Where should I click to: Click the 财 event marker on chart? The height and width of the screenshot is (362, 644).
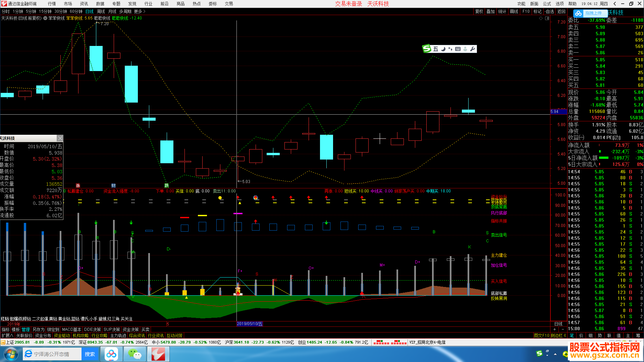coord(113,185)
